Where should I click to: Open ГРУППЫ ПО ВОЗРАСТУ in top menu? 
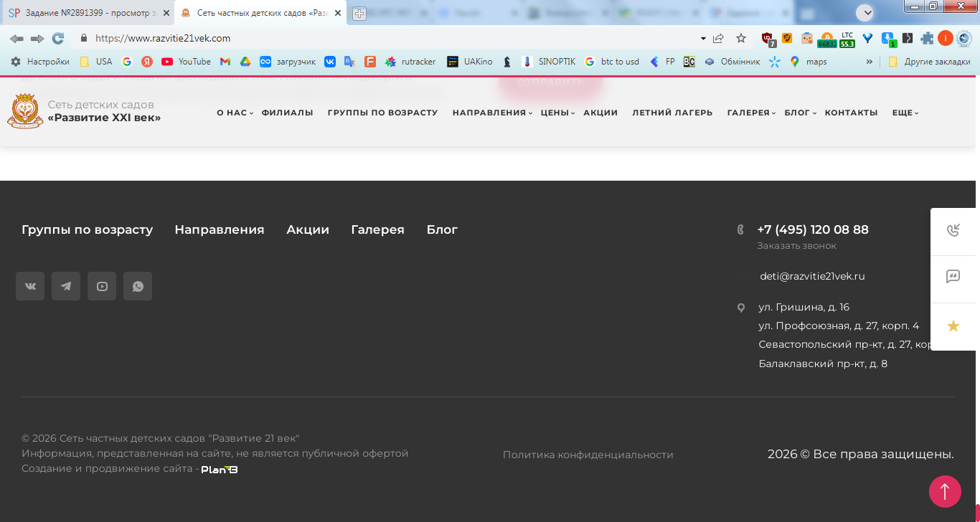pos(382,113)
